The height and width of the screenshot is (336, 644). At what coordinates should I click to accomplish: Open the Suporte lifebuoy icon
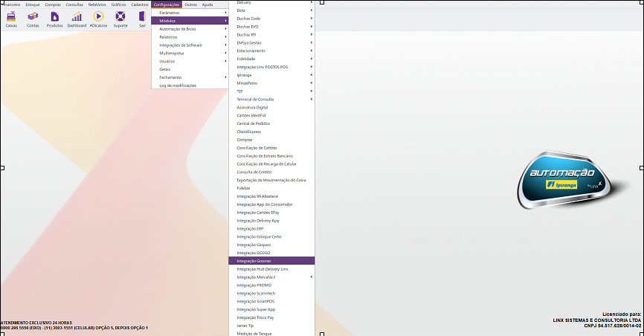120,19
